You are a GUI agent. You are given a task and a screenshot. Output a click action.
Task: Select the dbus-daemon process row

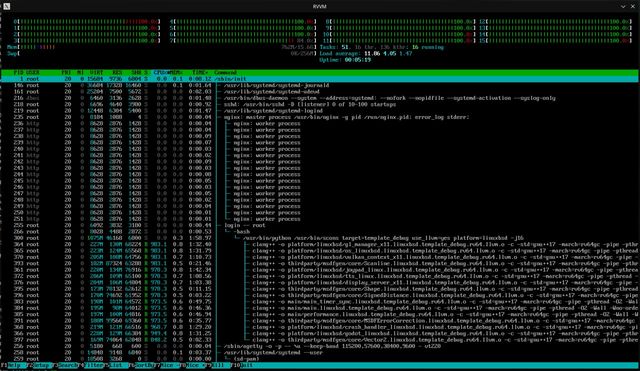(320, 98)
